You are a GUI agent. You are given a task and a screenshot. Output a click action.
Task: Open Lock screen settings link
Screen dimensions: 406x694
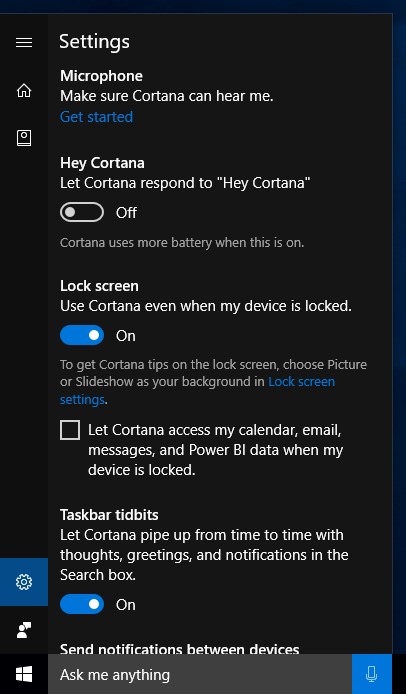(x=197, y=390)
